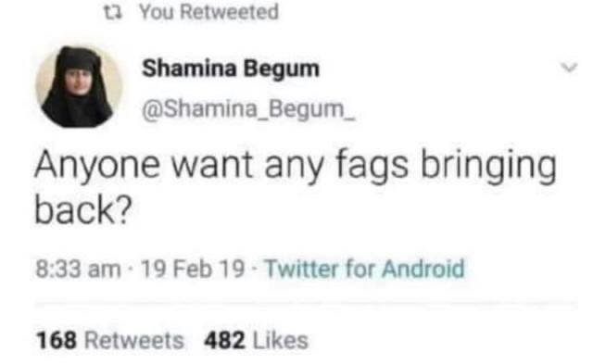593x364 pixels.
Task: Open the You Retweeted label
Action: [x=209, y=12]
